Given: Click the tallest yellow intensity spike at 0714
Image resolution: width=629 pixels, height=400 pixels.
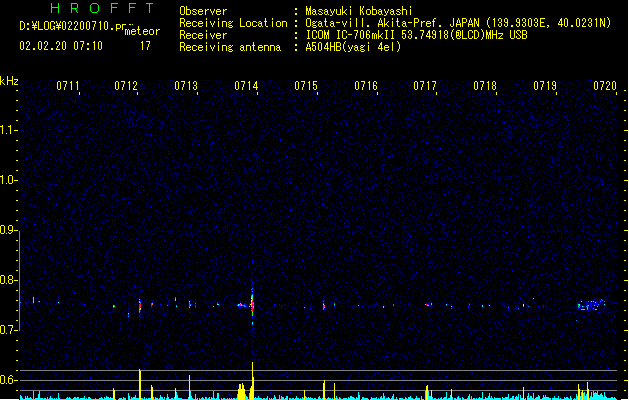Looking at the screenshot, I should tap(252, 381).
